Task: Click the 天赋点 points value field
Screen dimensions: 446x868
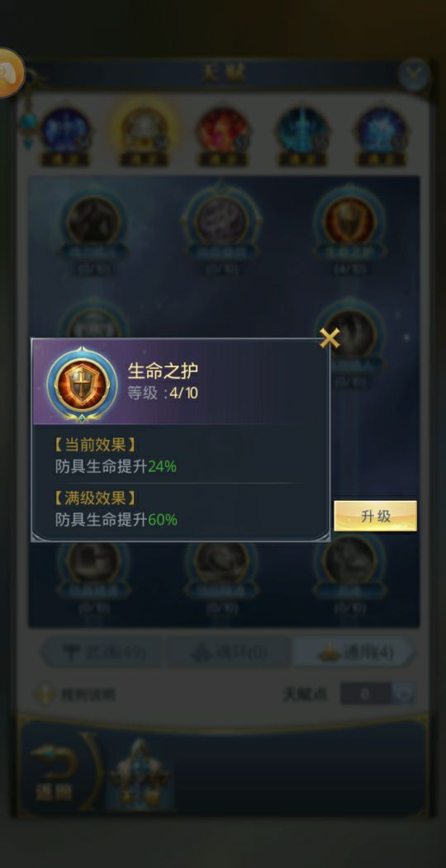Action: [366, 694]
